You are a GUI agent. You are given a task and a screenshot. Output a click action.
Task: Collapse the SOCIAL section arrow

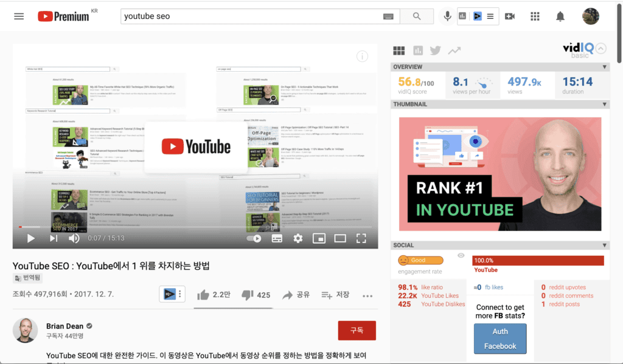pyautogui.click(x=604, y=246)
